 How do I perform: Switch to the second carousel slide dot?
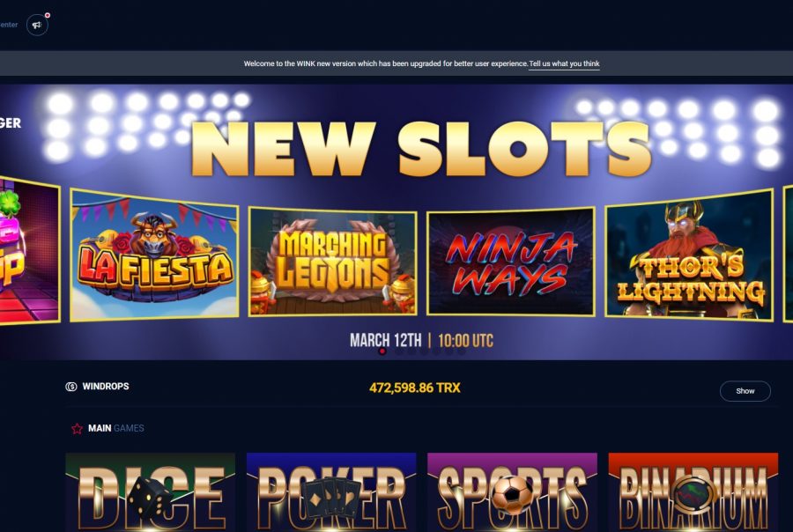398,351
